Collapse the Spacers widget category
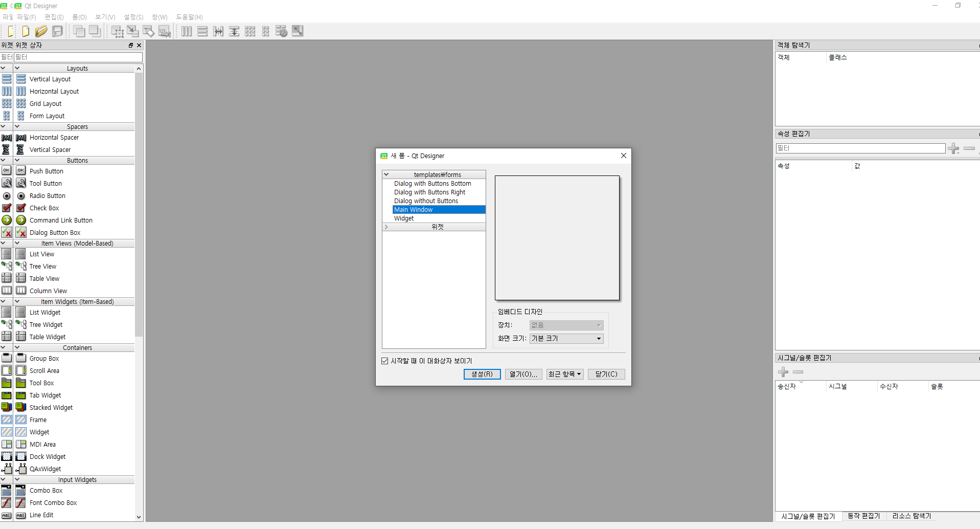 point(17,126)
